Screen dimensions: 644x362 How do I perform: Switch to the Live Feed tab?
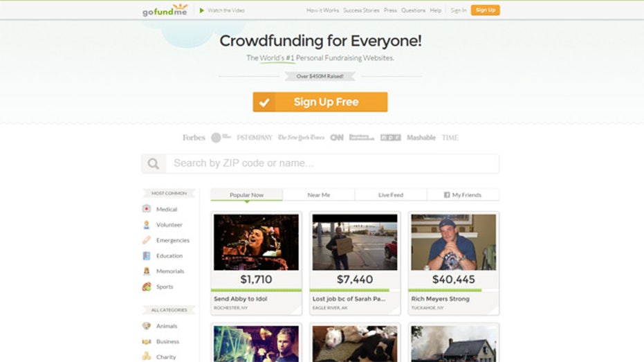[x=391, y=194]
